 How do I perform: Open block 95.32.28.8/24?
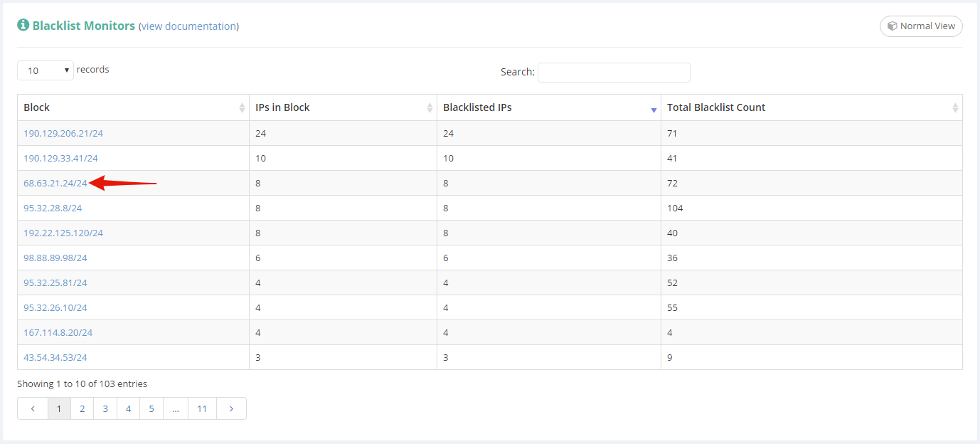point(53,208)
